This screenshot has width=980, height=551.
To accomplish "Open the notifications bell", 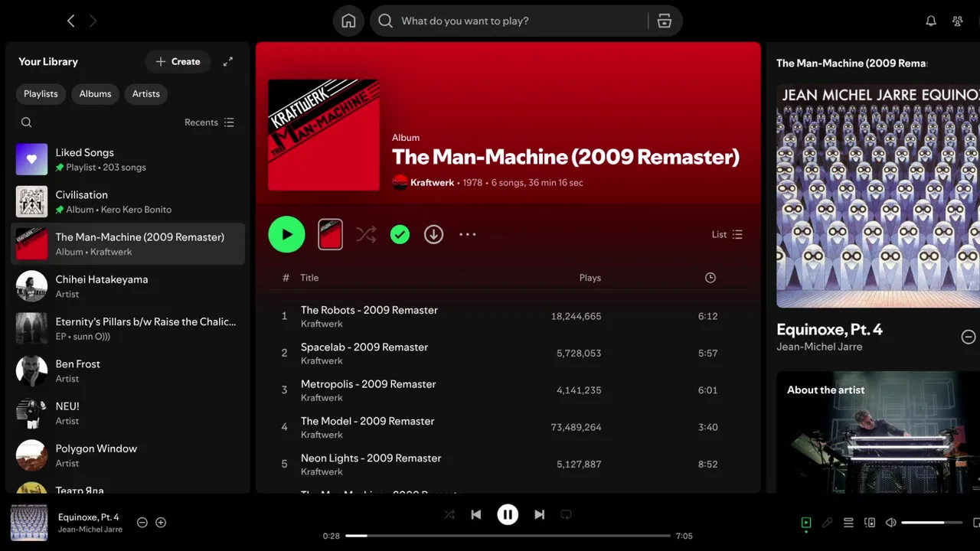I will pyautogui.click(x=931, y=21).
